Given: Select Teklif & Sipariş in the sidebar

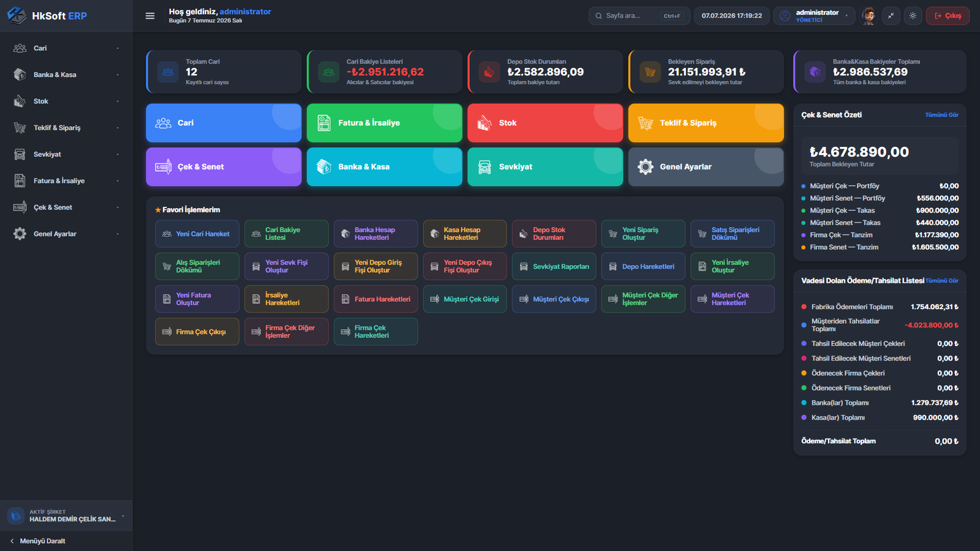Looking at the screenshot, I should (66, 128).
